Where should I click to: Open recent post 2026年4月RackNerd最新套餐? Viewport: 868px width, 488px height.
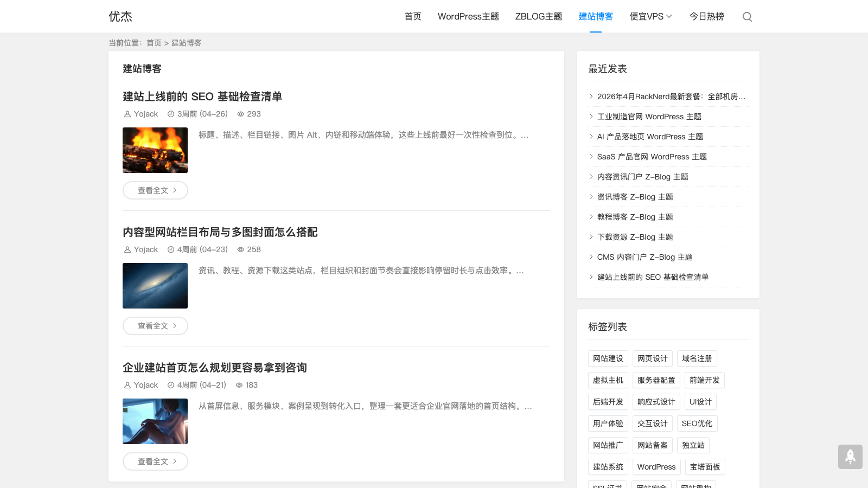671,97
